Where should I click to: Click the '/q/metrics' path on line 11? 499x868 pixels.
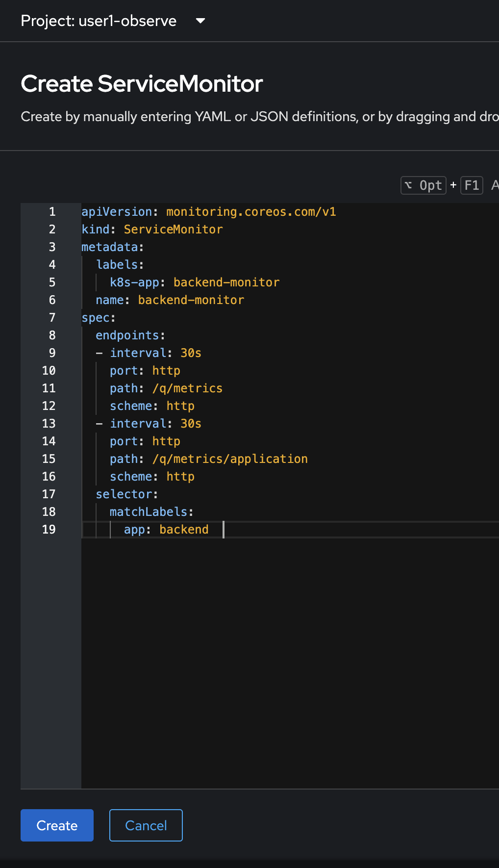187,388
